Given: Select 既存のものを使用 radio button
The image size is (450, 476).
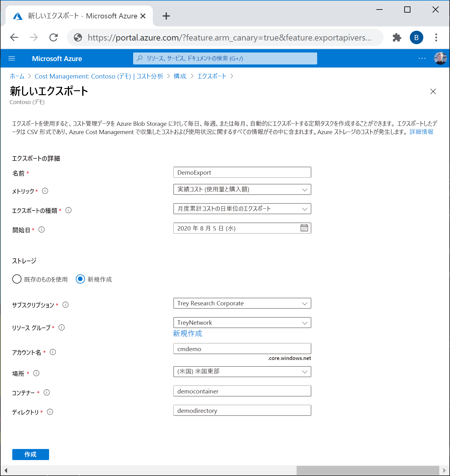Looking at the screenshot, I should [x=17, y=279].
